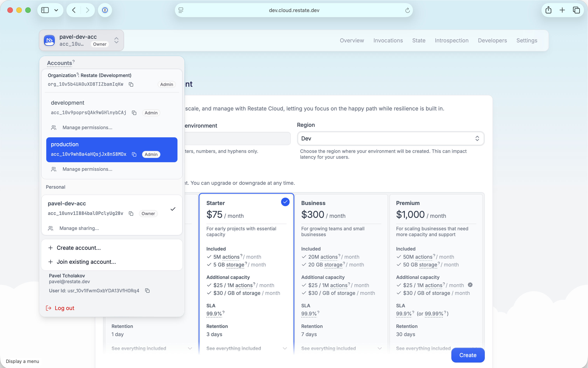The width and height of the screenshot is (588, 368).
Task: Copy the production account ID
Action: pos(134,154)
